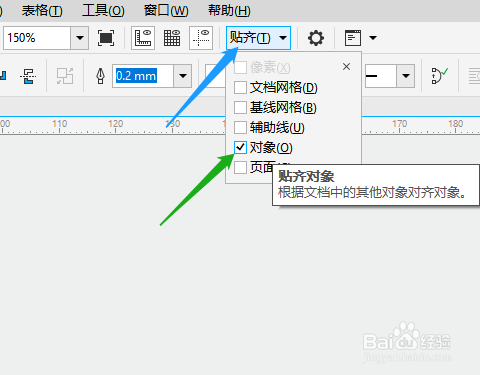Enable the 文档网格(D) checkbox

[240, 88]
